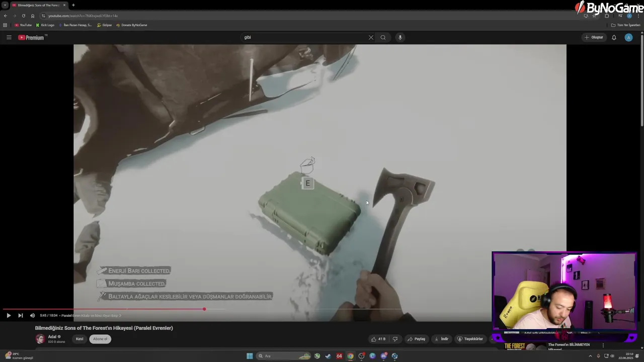Open The Forest'ın BİLİNMEYEN recommended video thumbnail

(524, 346)
